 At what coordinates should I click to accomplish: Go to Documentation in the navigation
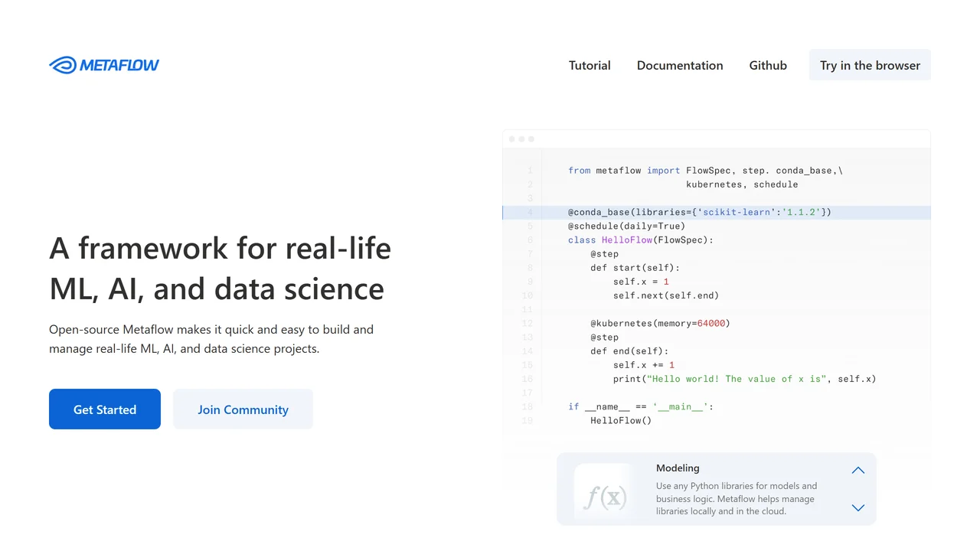[x=680, y=65]
